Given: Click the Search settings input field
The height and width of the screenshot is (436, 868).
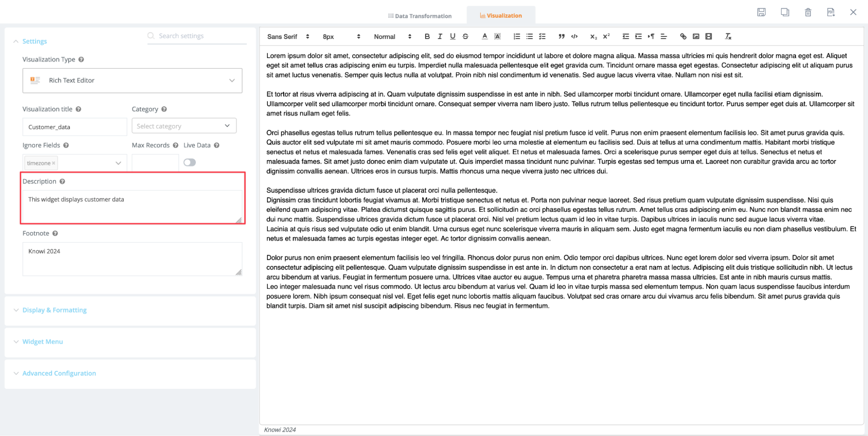Looking at the screenshot, I should [200, 36].
